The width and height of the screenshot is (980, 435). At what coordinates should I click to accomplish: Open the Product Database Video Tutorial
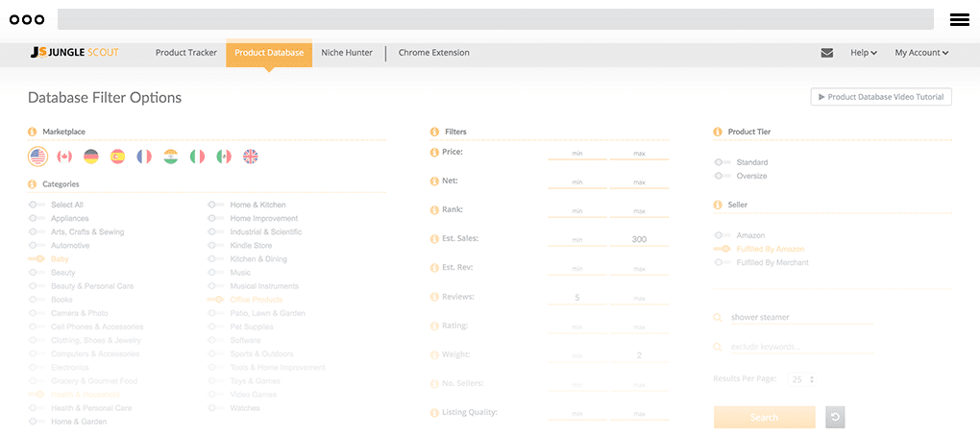click(x=881, y=97)
